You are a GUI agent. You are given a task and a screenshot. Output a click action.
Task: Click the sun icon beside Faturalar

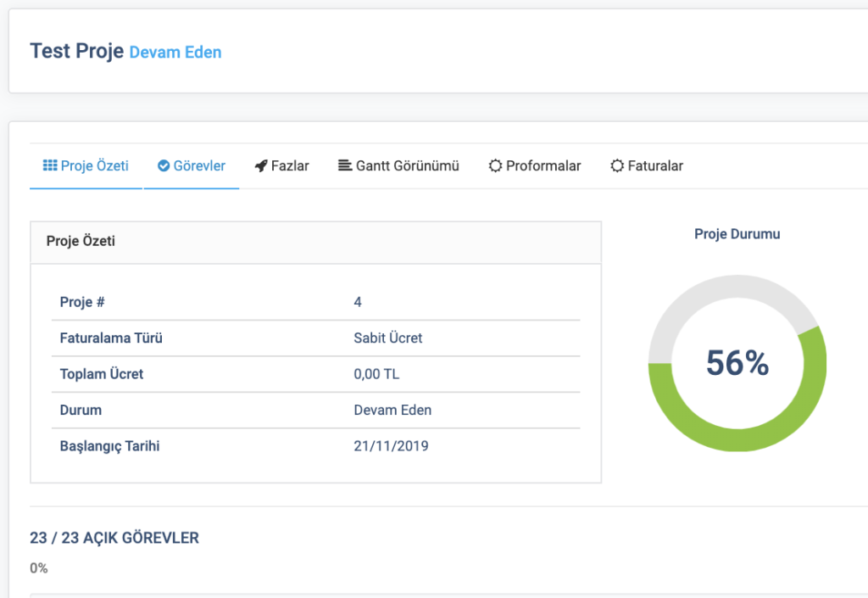pyautogui.click(x=617, y=165)
